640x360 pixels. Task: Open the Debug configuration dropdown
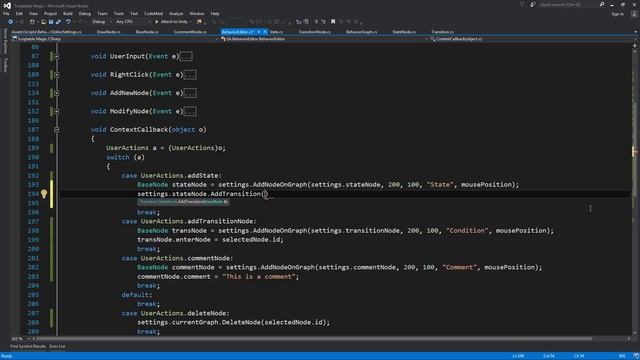101,22
